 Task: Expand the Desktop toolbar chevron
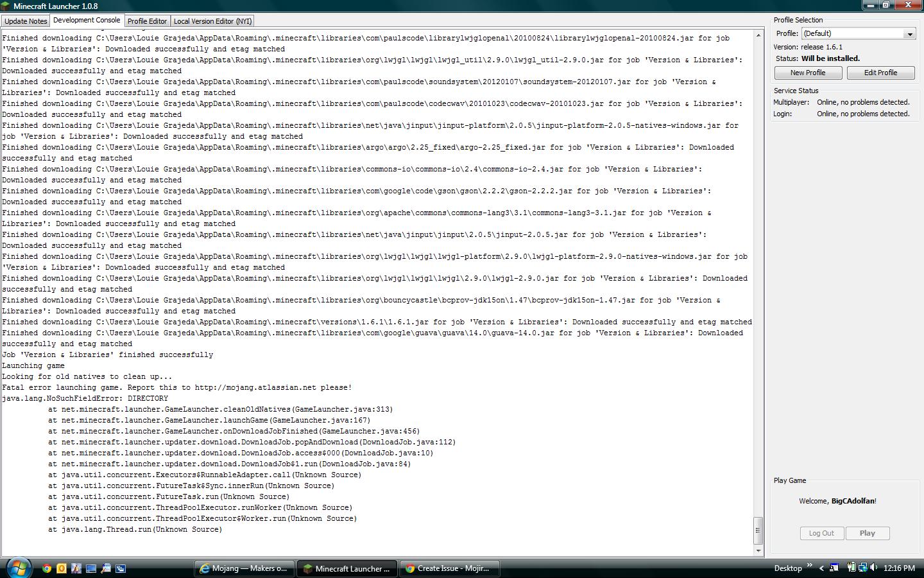coord(809,566)
